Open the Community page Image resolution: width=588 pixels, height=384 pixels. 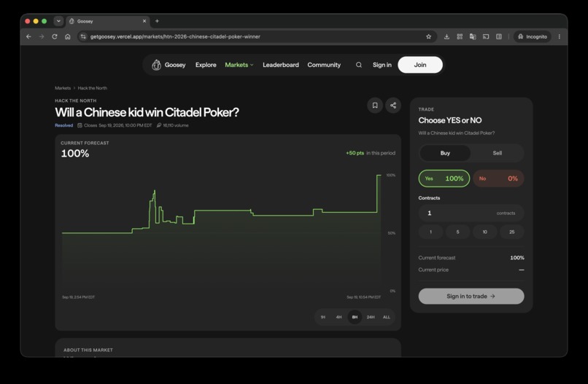coord(324,65)
